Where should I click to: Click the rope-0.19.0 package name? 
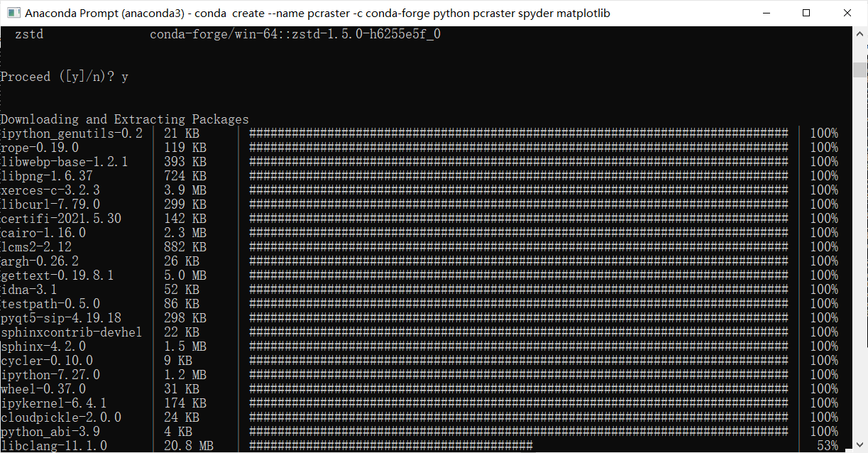tap(40, 148)
